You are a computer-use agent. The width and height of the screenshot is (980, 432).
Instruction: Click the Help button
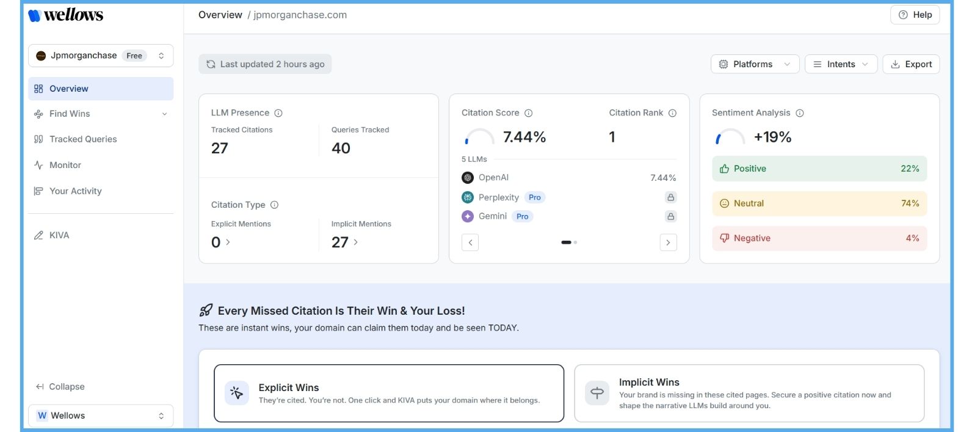click(915, 15)
